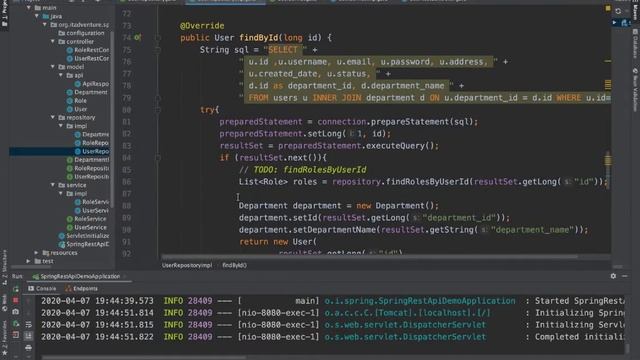Fold the findById method at line 74

[x=158, y=38]
